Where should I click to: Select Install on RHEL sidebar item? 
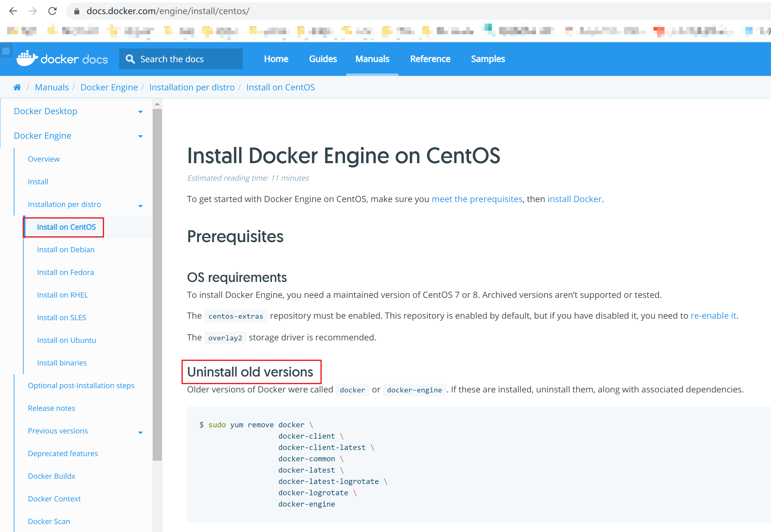click(x=62, y=295)
